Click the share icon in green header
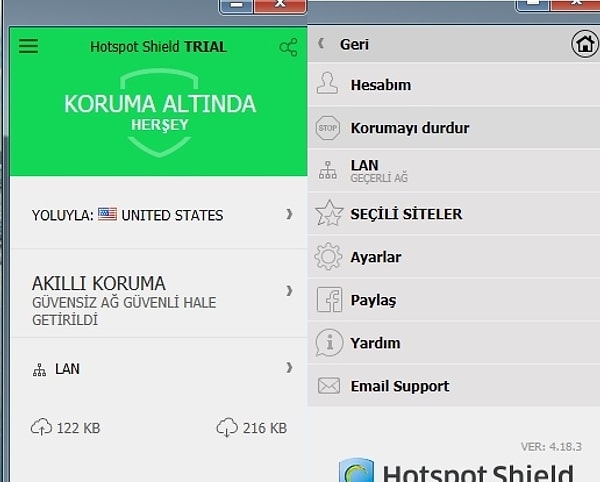600x482 pixels. pyautogui.click(x=289, y=47)
